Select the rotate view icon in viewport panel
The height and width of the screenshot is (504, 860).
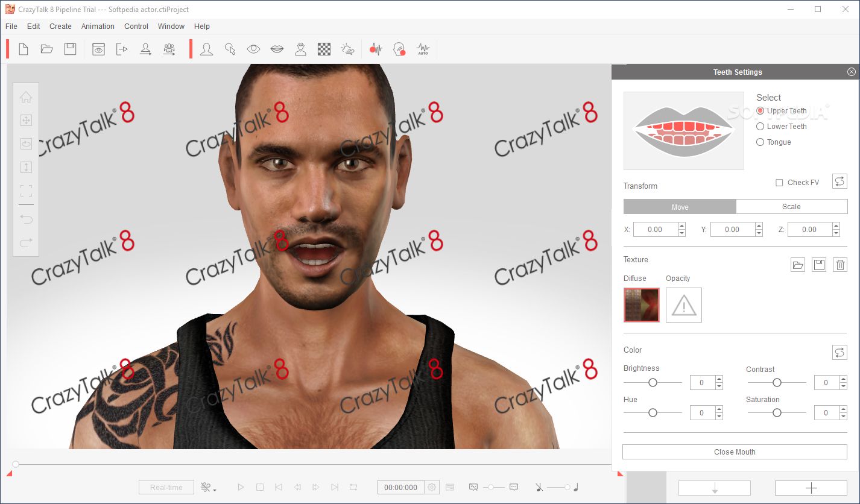(x=26, y=143)
